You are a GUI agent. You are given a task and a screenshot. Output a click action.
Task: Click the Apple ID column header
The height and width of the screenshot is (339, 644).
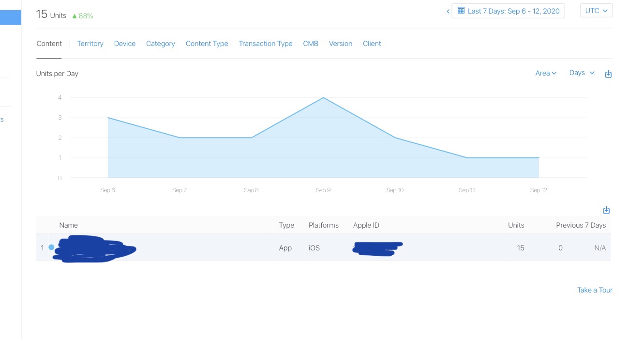[x=366, y=225]
